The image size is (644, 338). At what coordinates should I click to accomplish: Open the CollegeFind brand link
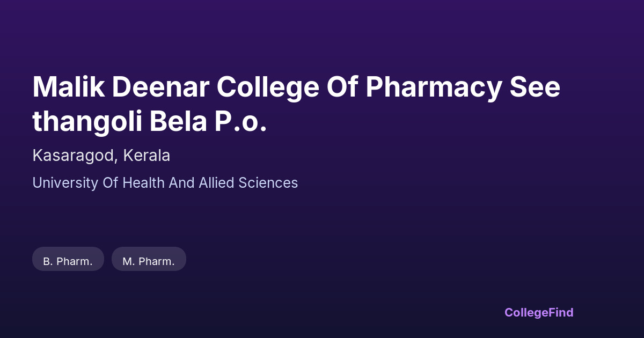click(x=539, y=312)
